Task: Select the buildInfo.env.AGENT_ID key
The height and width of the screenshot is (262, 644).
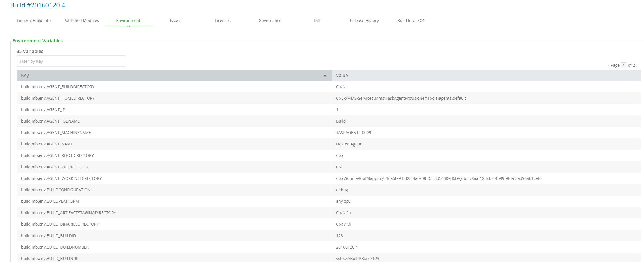Action: tap(43, 110)
